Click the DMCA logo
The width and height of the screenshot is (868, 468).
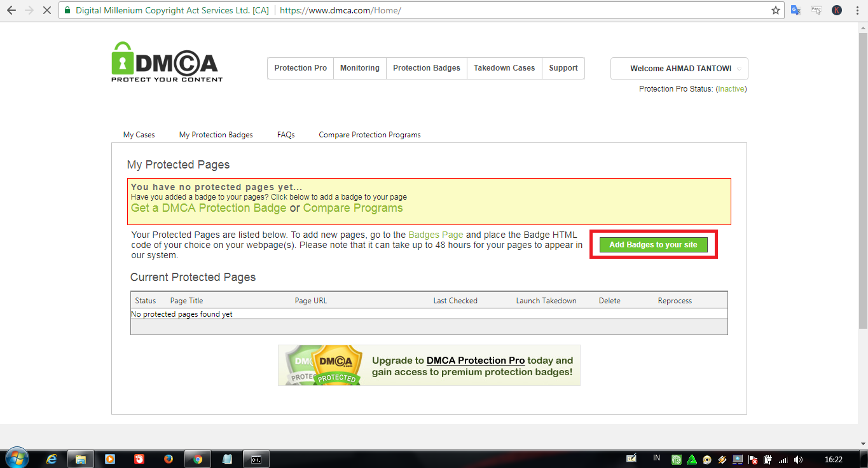tap(165, 62)
